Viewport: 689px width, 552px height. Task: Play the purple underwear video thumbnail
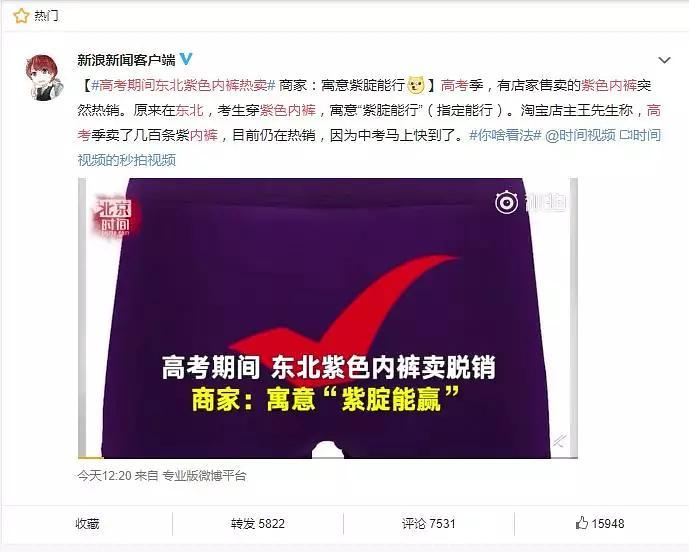[328, 318]
